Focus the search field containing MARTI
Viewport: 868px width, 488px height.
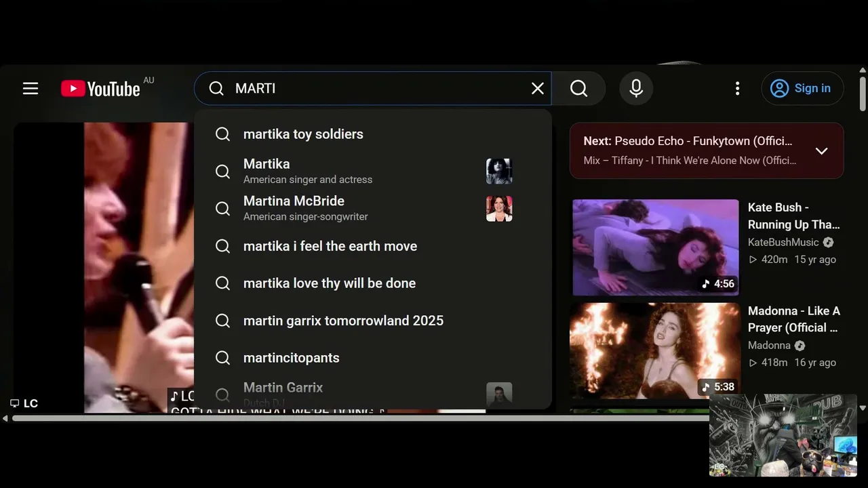pos(373,88)
